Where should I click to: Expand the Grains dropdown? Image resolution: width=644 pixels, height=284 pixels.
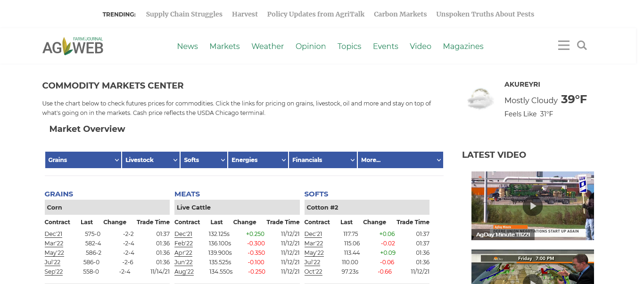(x=83, y=160)
